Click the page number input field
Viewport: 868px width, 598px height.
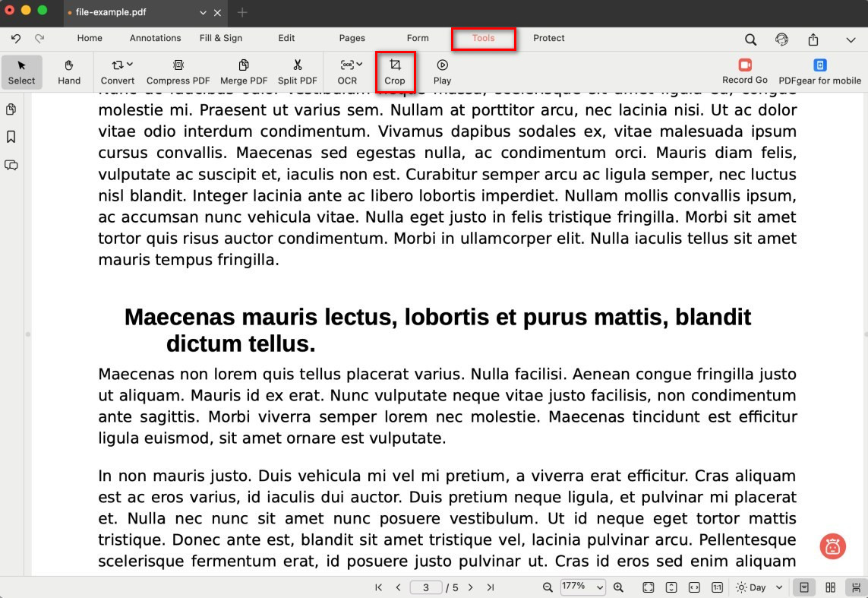(426, 587)
